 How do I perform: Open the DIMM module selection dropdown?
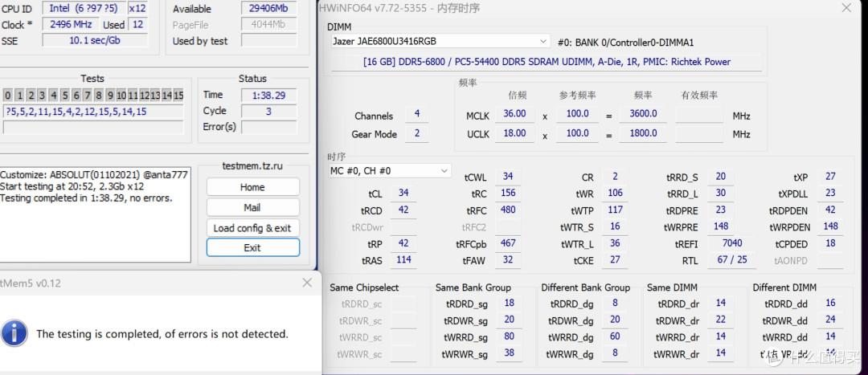point(440,41)
